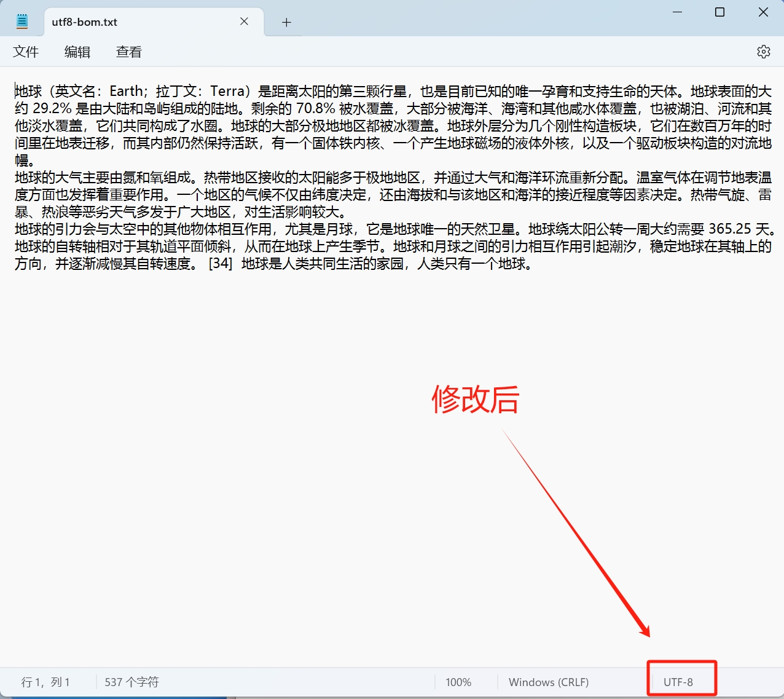Click the 100% zoom level control

click(458, 682)
